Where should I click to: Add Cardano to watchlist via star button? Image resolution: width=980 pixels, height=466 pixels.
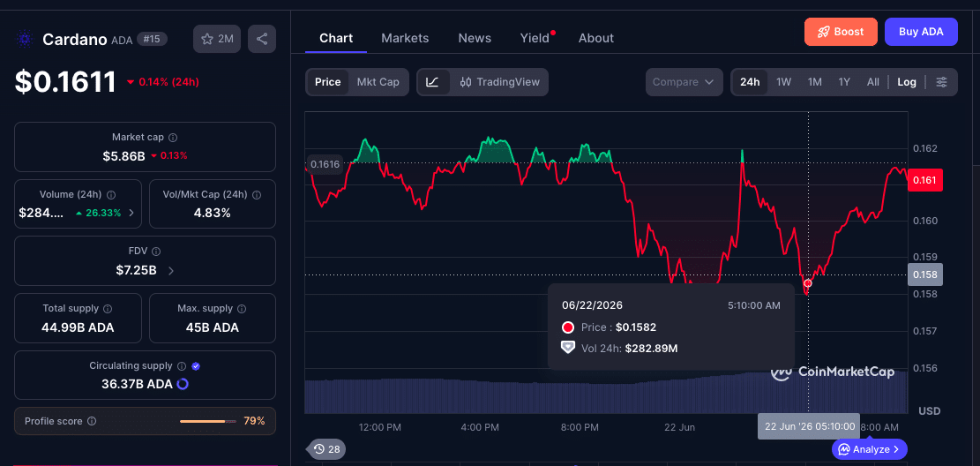point(217,39)
